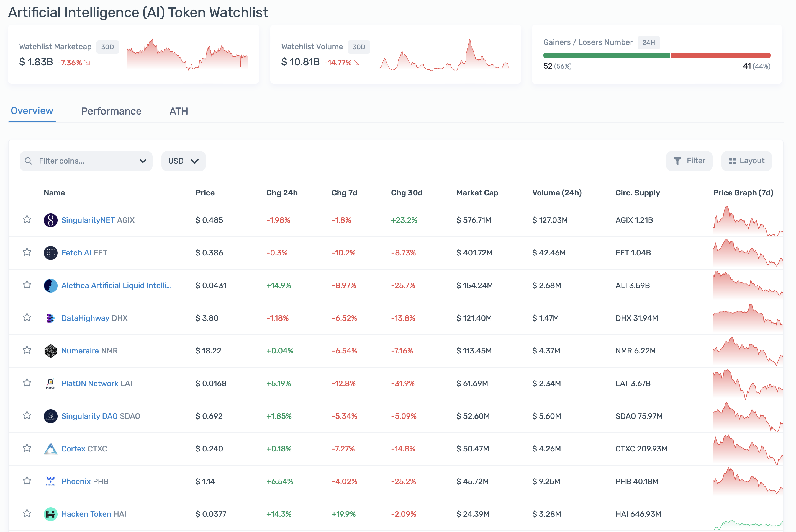The height and width of the screenshot is (532, 796).
Task: Open Singularity DAO SDAO coin page
Action: 101,416
